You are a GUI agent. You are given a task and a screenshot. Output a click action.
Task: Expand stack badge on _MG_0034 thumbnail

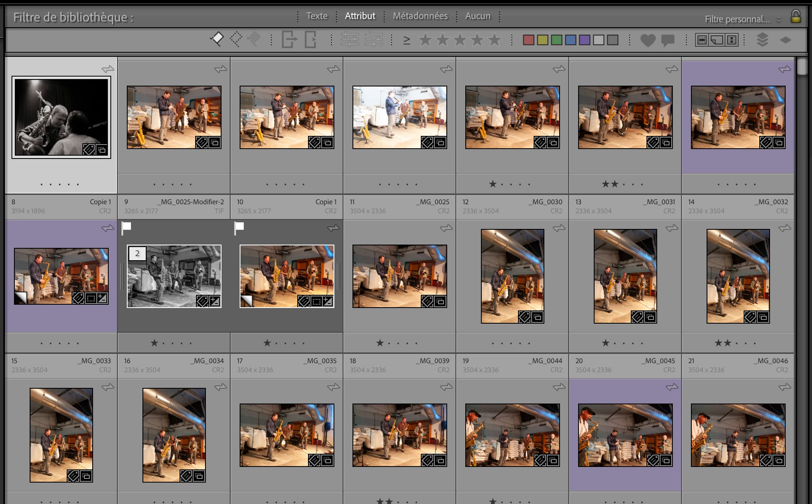[137, 254]
